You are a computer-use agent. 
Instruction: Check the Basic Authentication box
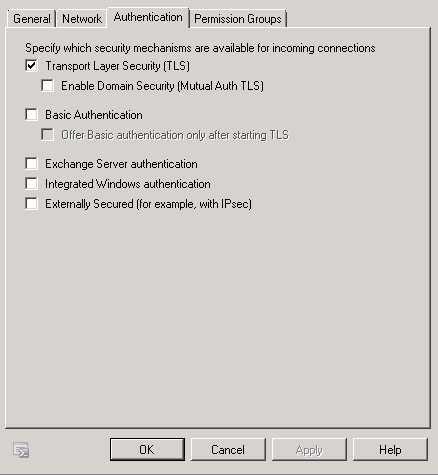(x=31, y=115)
